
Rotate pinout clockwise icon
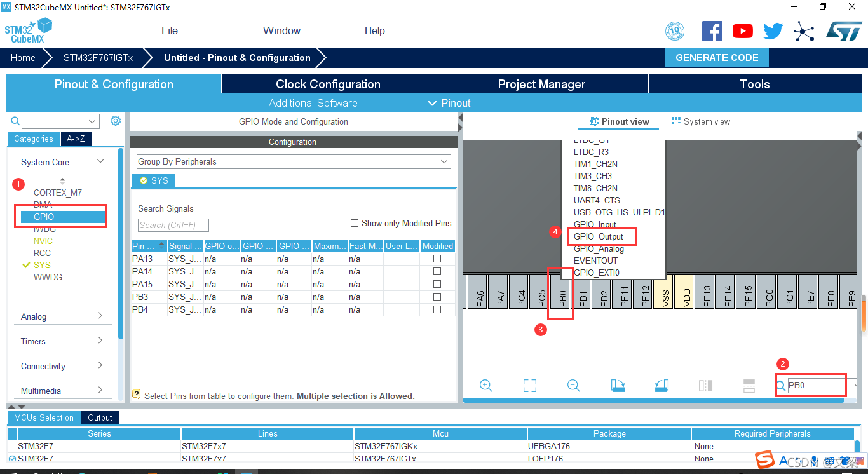[x=618, y=385]
